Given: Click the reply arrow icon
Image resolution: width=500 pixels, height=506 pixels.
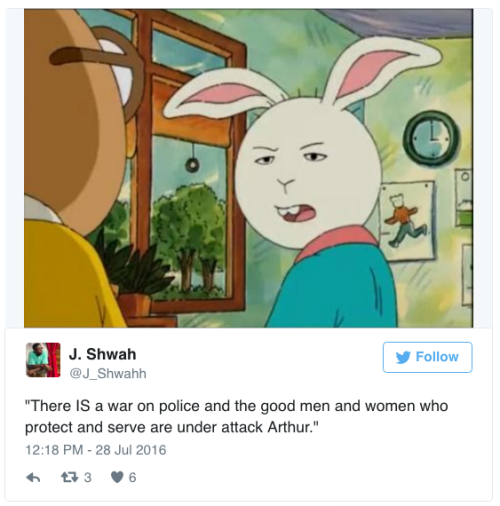Looking at the screenshot, I should (x=33, y=478).
